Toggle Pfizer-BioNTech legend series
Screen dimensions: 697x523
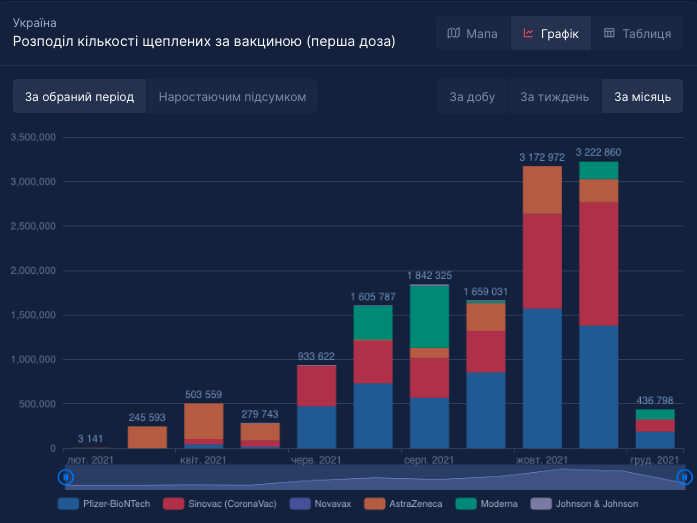(105, 504)
